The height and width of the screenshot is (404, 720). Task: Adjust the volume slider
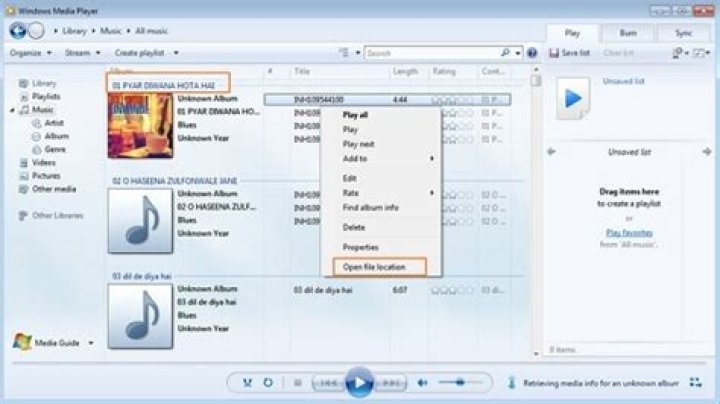(460, 382)
